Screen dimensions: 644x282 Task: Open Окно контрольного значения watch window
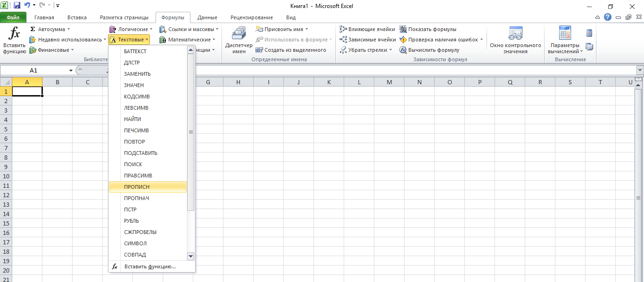click(x=515, y=41)
